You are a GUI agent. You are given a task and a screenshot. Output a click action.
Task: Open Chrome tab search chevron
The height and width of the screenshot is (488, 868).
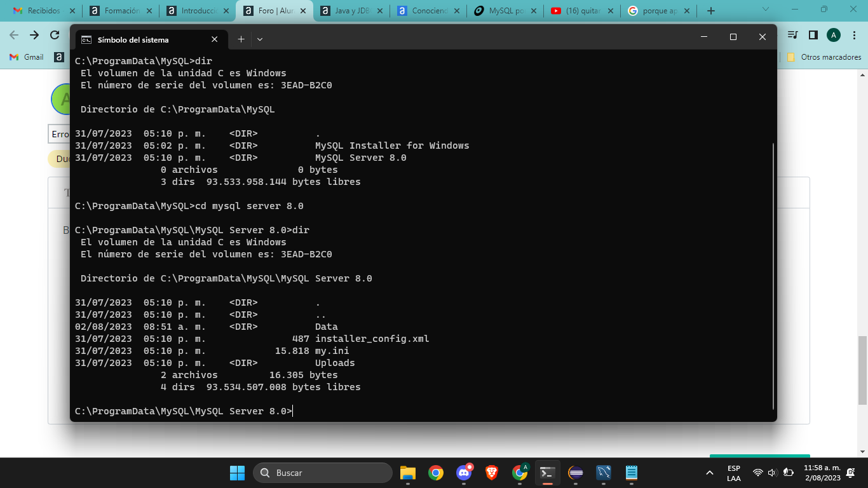(x=765, y=10)
